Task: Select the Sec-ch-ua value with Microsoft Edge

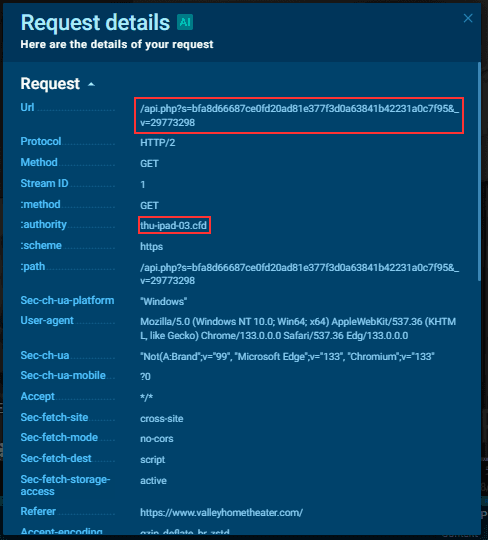Action: click(287, 356)
